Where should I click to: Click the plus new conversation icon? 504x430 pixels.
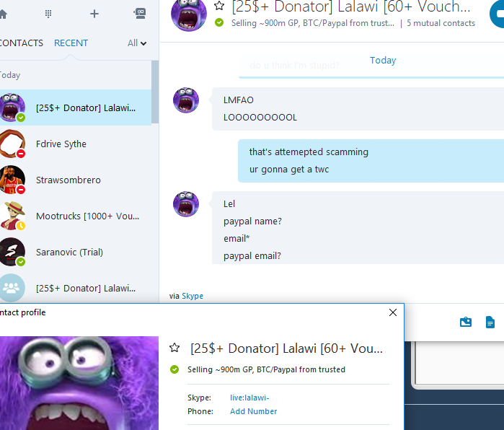pos(94,14)
